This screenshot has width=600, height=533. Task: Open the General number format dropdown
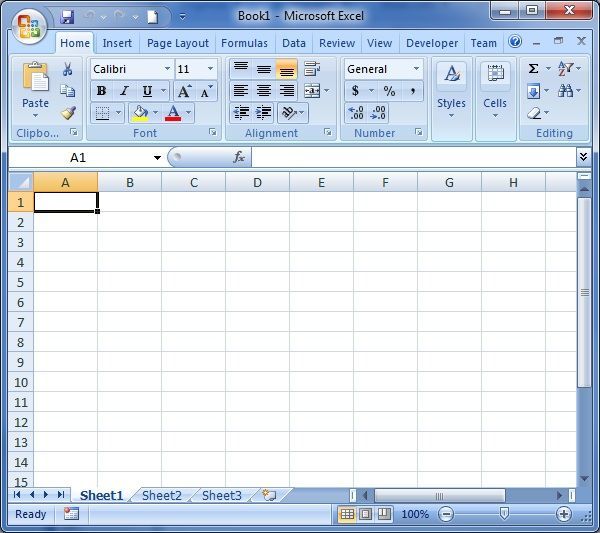[x=416, y=69]
